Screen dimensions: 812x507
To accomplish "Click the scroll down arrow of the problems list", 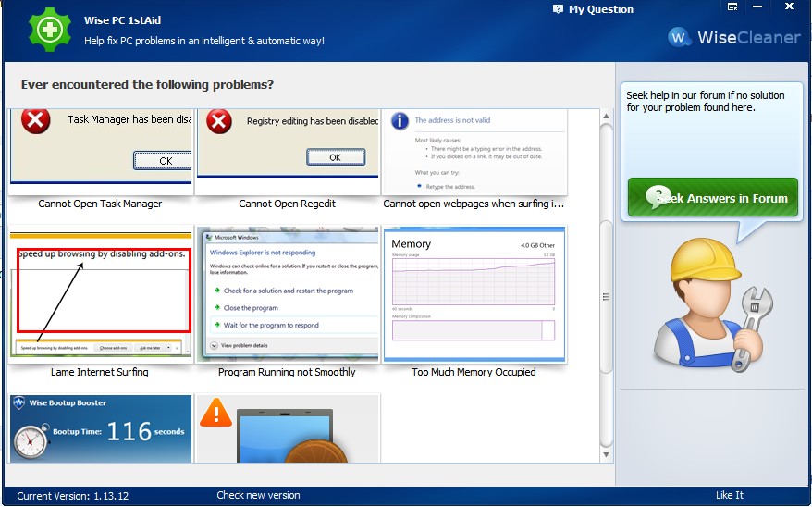I will [606, 454].
